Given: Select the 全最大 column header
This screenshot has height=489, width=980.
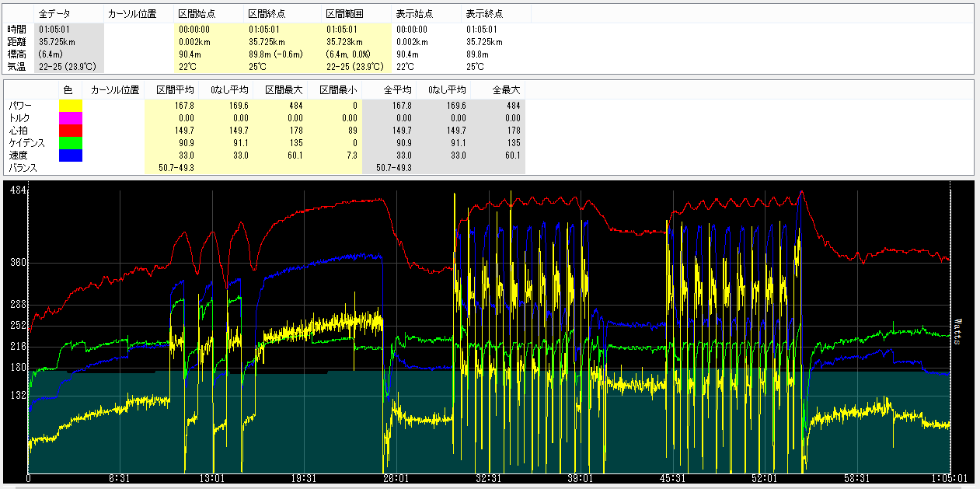Looking at the screenshot, I should [506, 90].
